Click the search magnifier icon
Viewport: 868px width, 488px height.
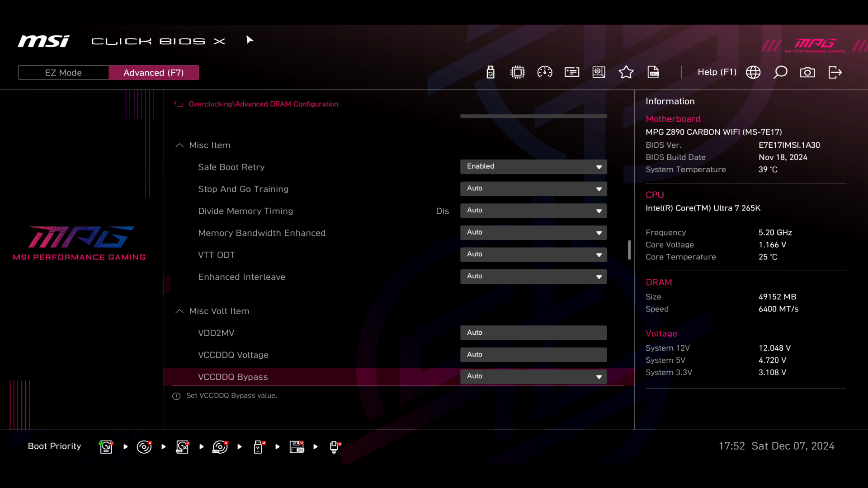pos(780,72)
